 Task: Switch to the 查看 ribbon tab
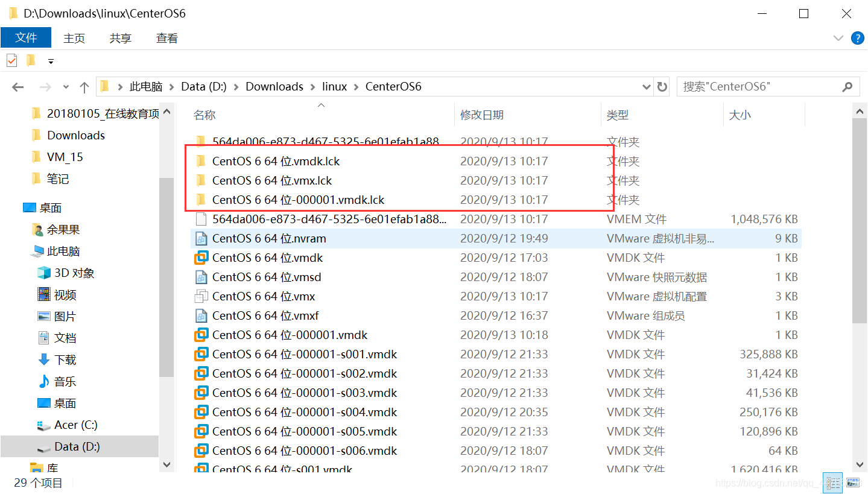(167, 38)
